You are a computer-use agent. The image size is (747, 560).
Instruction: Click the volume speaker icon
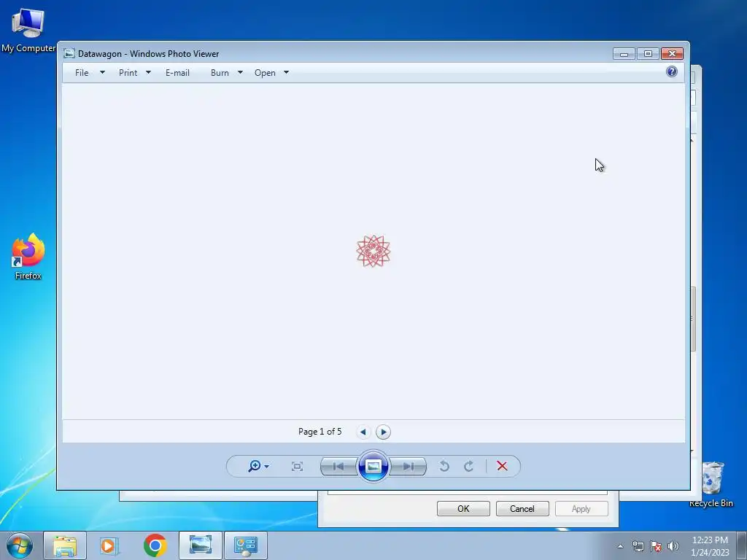coord(673,546)
